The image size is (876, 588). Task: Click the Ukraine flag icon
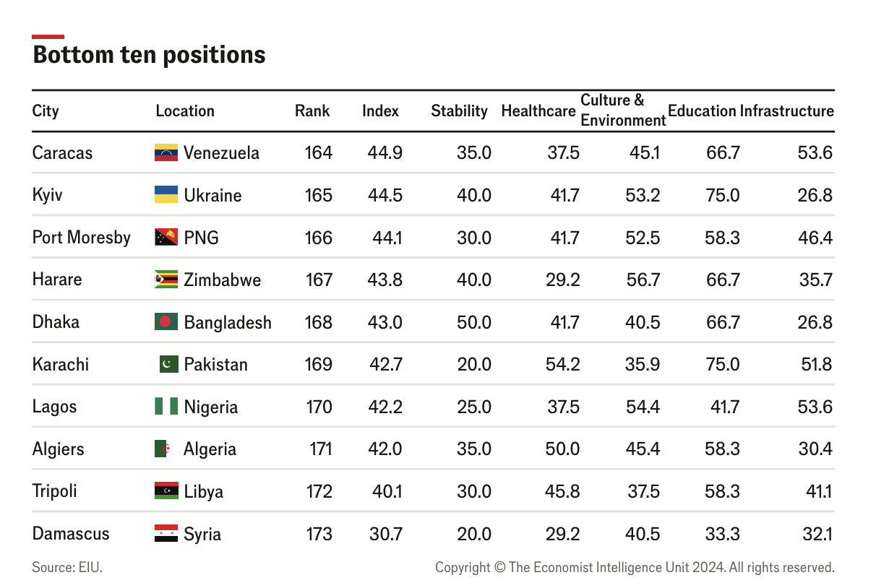coord(166,195)
